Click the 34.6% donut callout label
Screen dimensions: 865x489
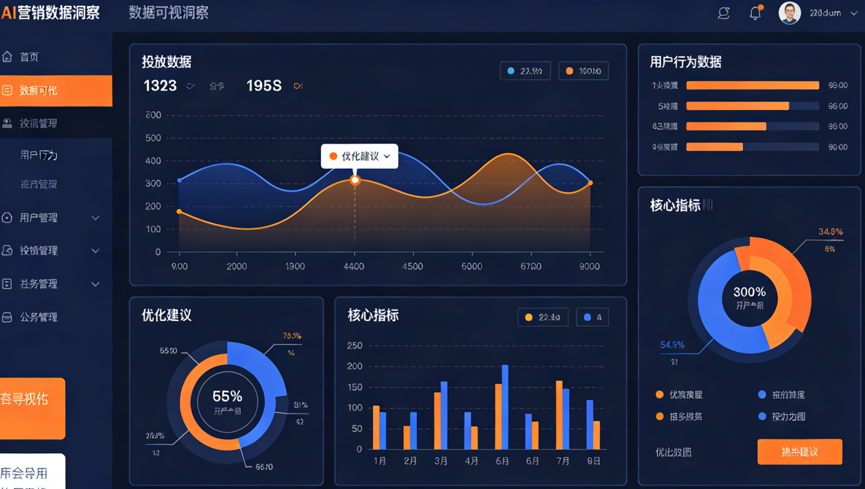[x=830, y=232]
